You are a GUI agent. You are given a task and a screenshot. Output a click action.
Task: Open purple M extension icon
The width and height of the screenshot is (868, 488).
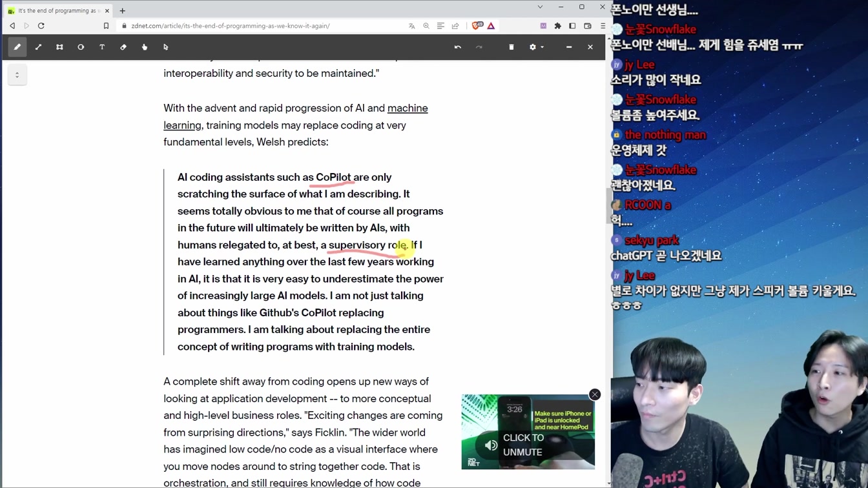click(543, 26)
